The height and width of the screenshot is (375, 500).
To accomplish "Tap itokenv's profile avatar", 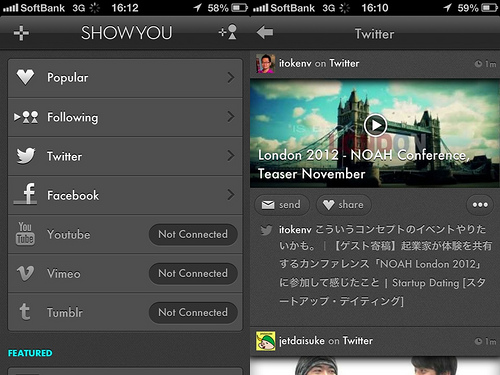I will pos(265,63).
